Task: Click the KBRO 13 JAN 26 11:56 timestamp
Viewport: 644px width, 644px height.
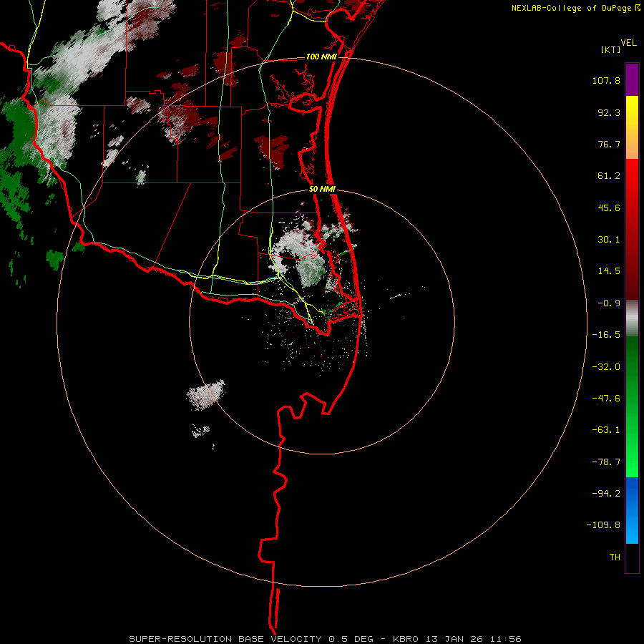Action: click(457, 639)
